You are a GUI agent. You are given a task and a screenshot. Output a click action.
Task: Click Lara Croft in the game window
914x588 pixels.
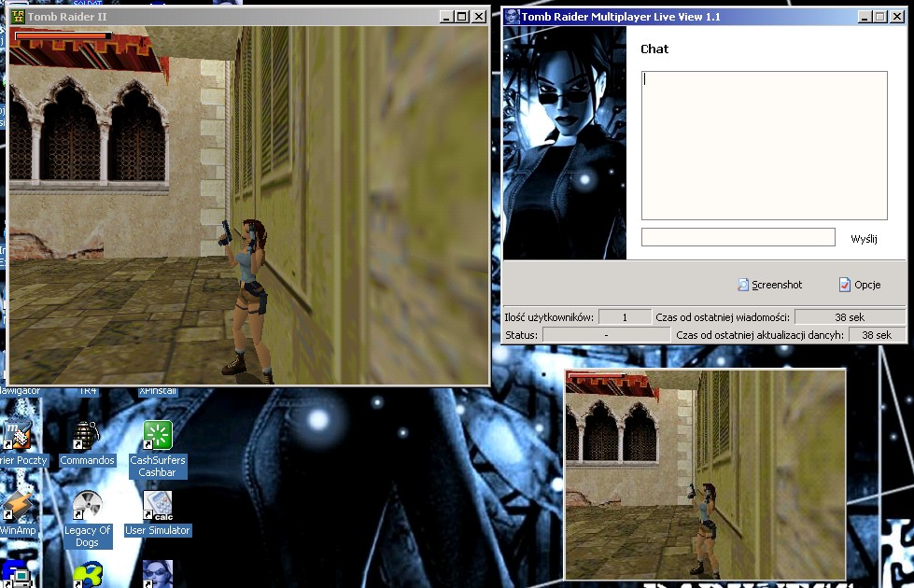[x=247, y=301]
